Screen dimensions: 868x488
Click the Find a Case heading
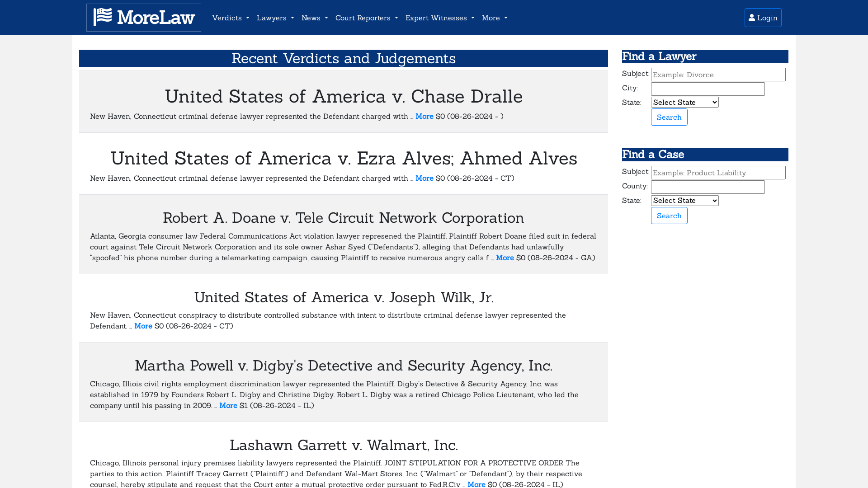705,155
